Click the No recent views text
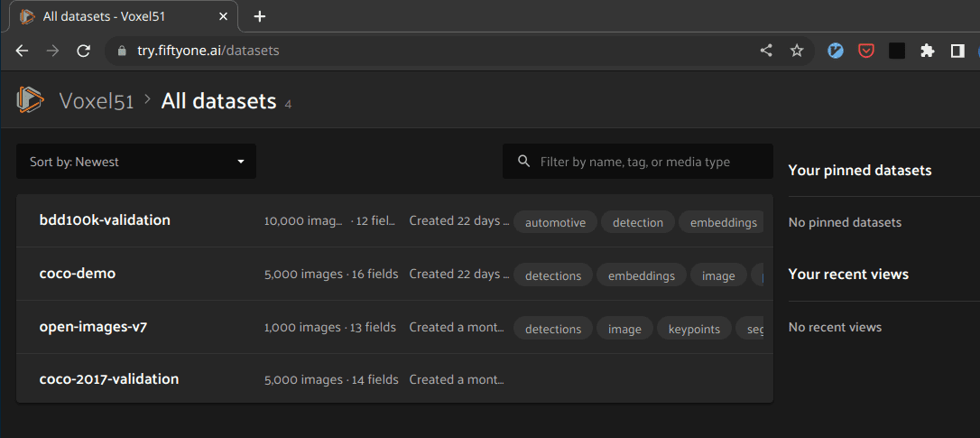Screen dimensions: 980x438 tap(835, 327)
